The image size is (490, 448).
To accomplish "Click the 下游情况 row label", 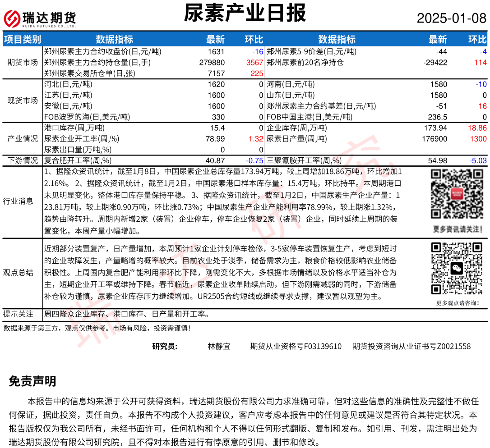I will (22, 160).
